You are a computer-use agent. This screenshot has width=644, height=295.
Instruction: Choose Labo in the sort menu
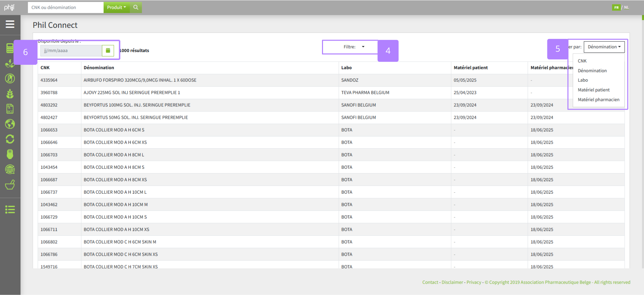click(583, 80)
